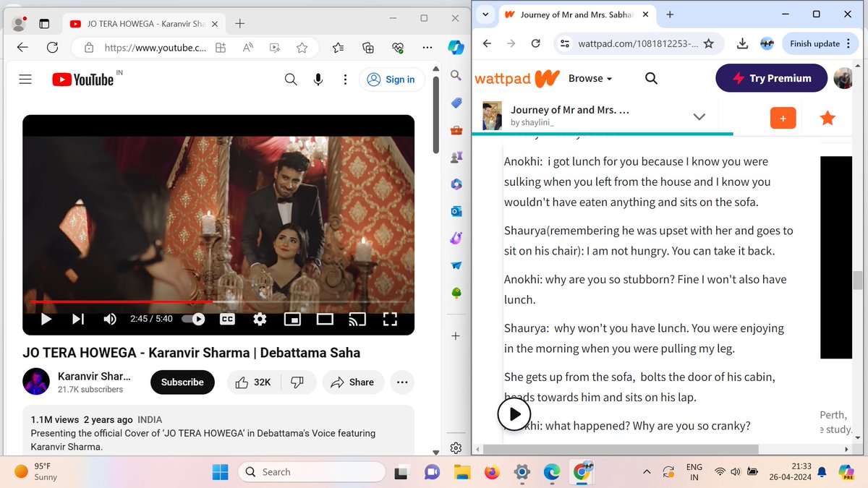Viewport: 868px width, 488px height.
Task: Click Wattpad circular play button
Action: pos(514,415)
